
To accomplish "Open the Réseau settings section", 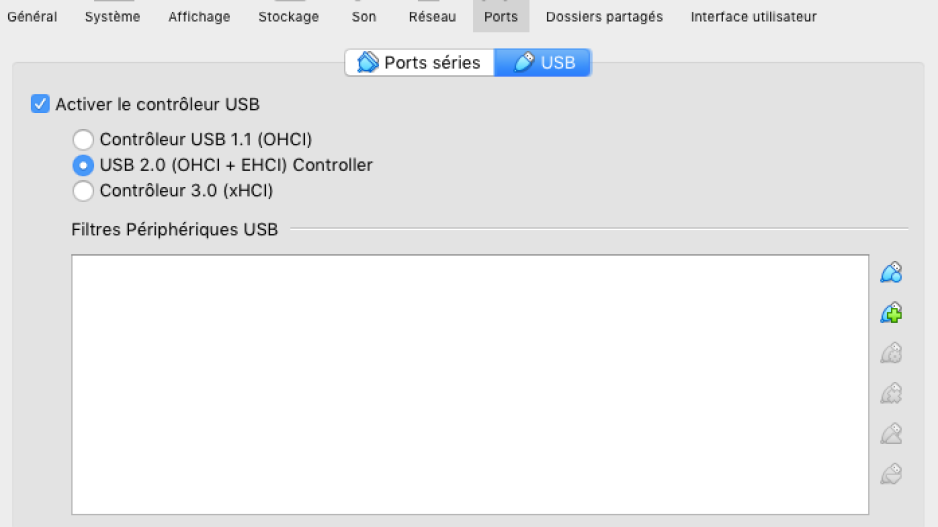I will coord(433,16).
